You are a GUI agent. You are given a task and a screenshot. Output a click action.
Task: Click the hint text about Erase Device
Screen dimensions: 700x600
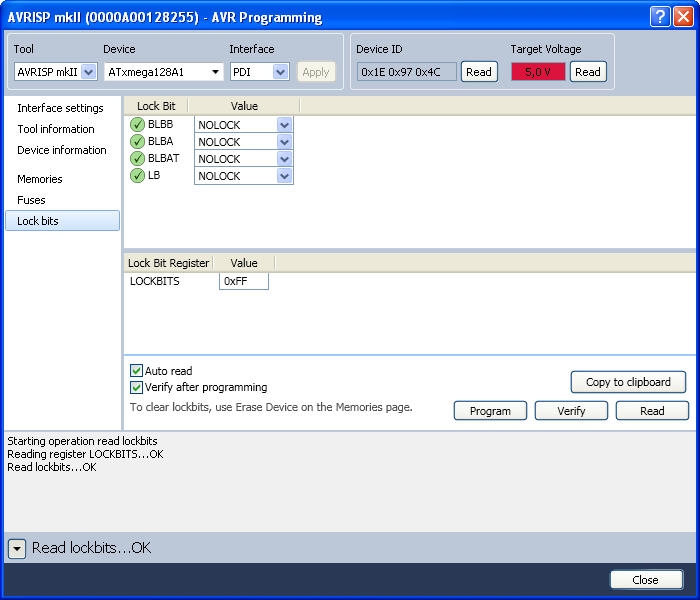(x=271, y=407)
